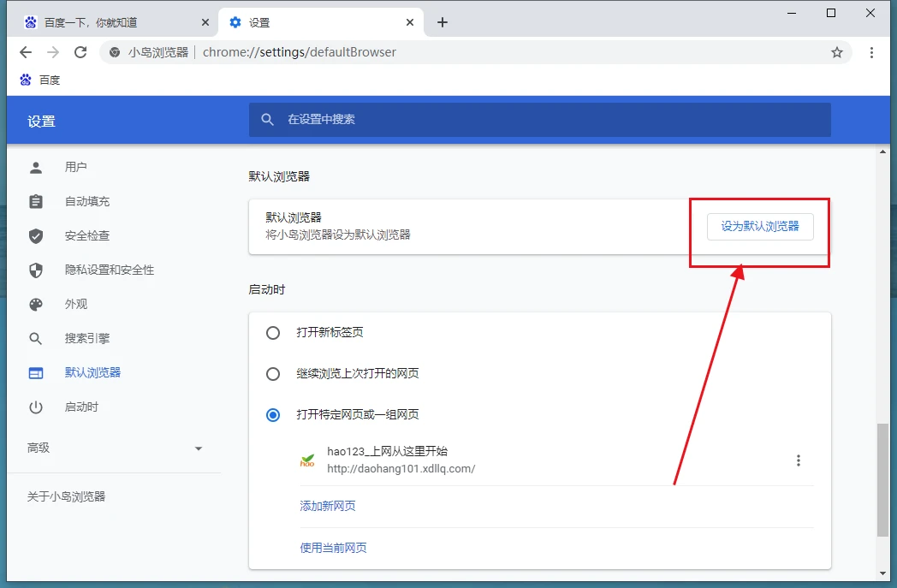Open 关于小鸟浏览器 page
897x588 pixels.
67,496
